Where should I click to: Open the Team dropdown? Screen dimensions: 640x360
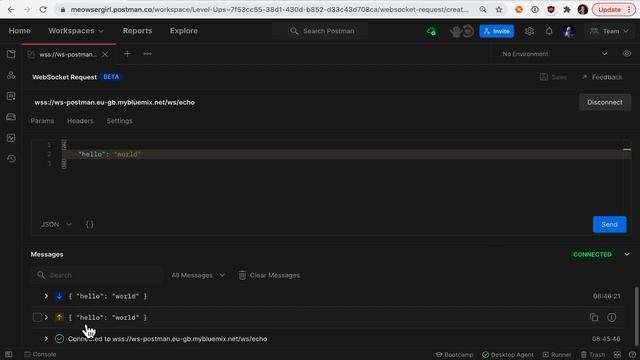tap(609, 31)
